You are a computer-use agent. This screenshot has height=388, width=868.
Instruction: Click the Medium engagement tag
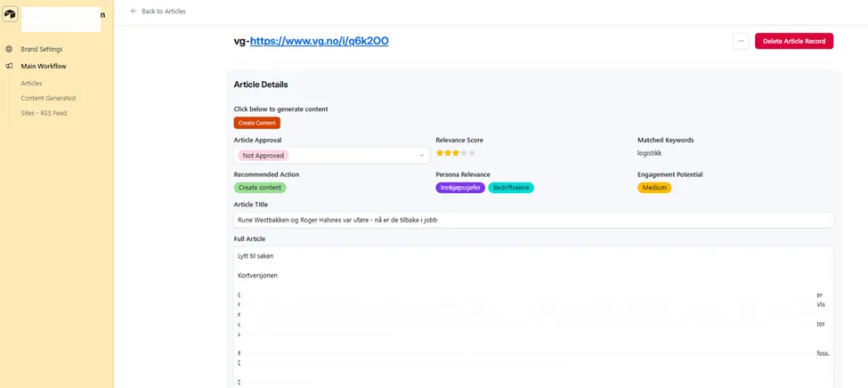[x=654, y=188]
